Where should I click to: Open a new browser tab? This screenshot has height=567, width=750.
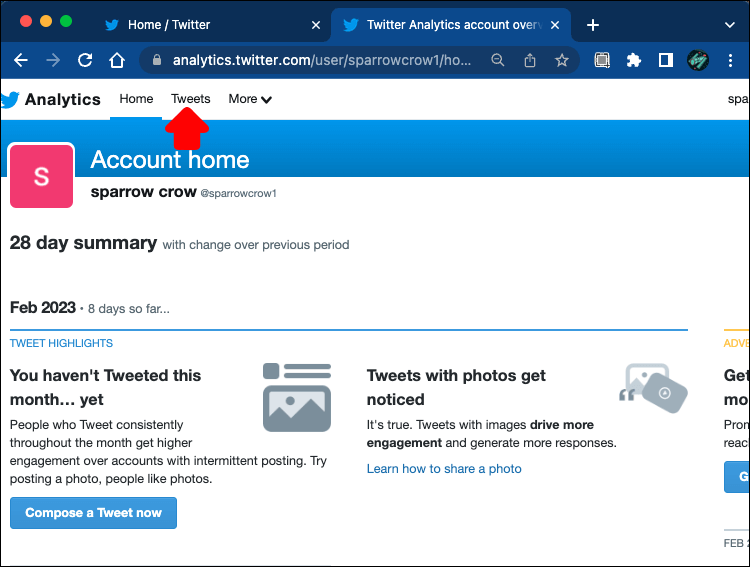[x=593, y=25]
